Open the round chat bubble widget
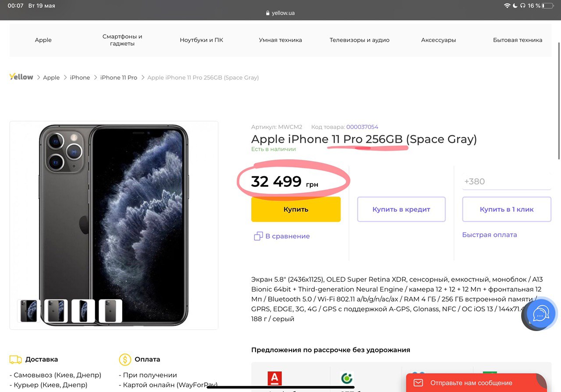 pos(541,314)
